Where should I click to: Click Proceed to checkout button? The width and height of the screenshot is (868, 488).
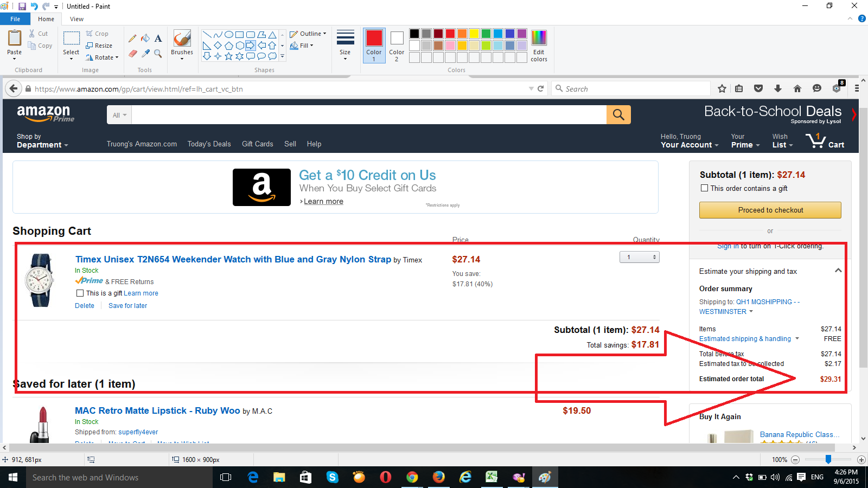point(770,210)
